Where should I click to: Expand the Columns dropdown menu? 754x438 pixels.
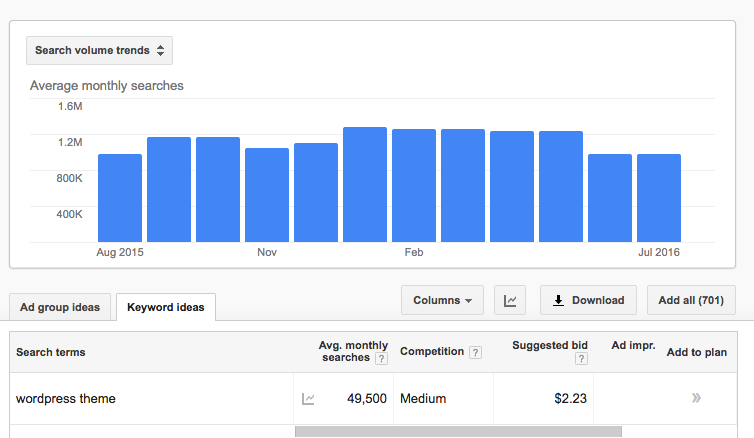[442, 300]
